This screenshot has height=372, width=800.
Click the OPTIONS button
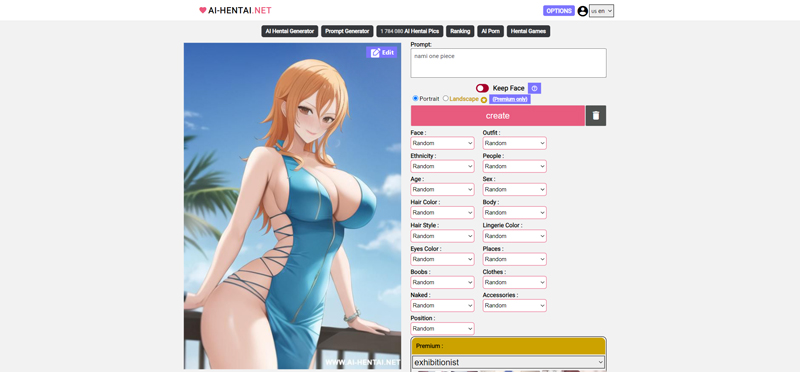[x=559, y=11]
